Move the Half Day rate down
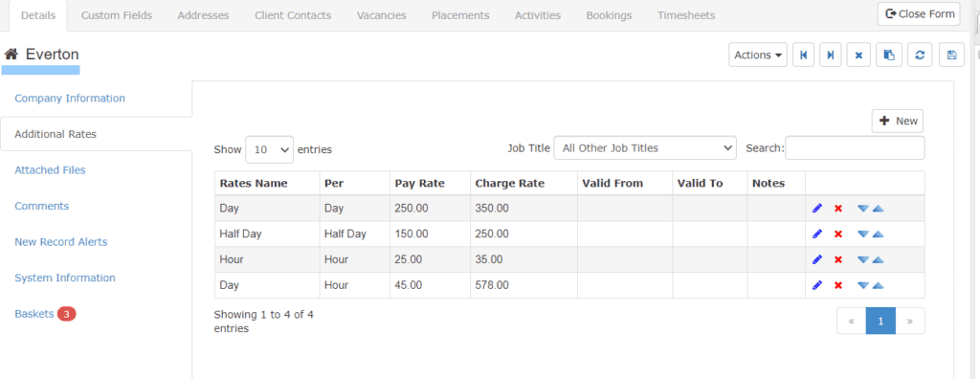The width and height of the screenshot is (980, 379). (863, 234)
